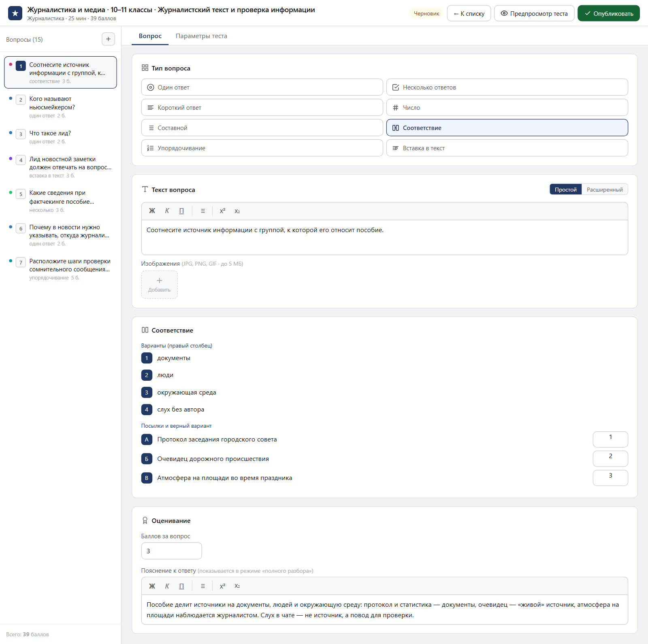Click answer field for Протокол заседания row
This screenshot has height=644, width=648.
pos(610,439)
